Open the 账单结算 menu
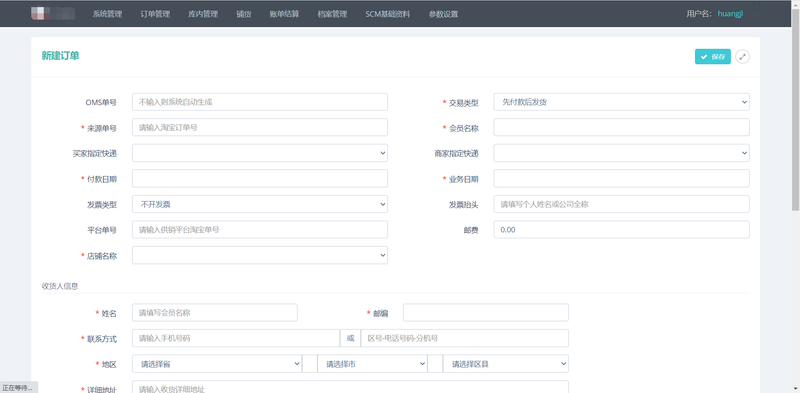 pyautogui.click(x=284, y=14)
